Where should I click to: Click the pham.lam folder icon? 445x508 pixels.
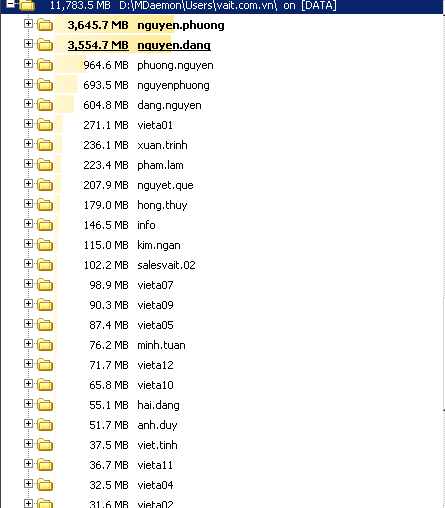click(45, 165)
